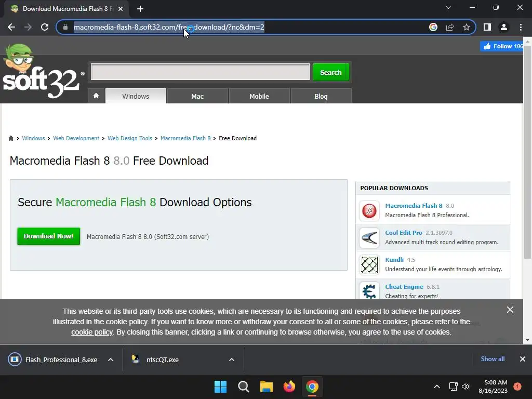Show all downloads

(493, 359)
